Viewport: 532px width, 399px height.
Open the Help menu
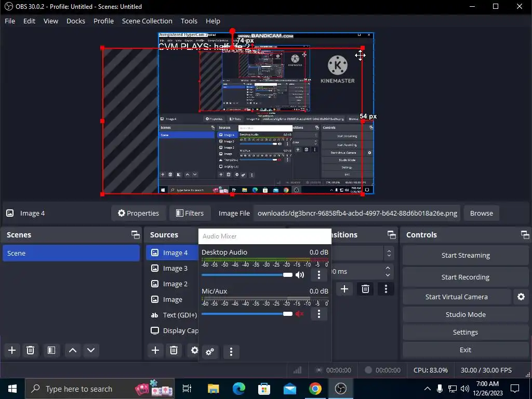pos(212,21)
